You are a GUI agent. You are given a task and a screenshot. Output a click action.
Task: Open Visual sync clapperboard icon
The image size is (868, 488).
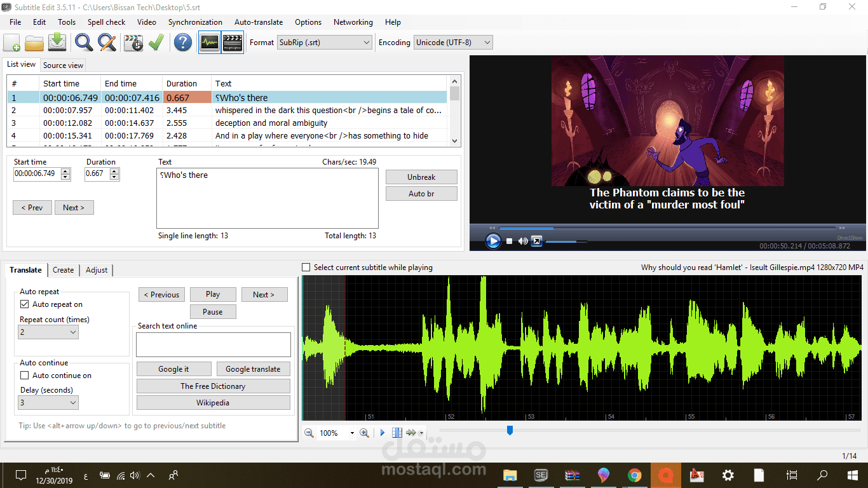(133, 43)
